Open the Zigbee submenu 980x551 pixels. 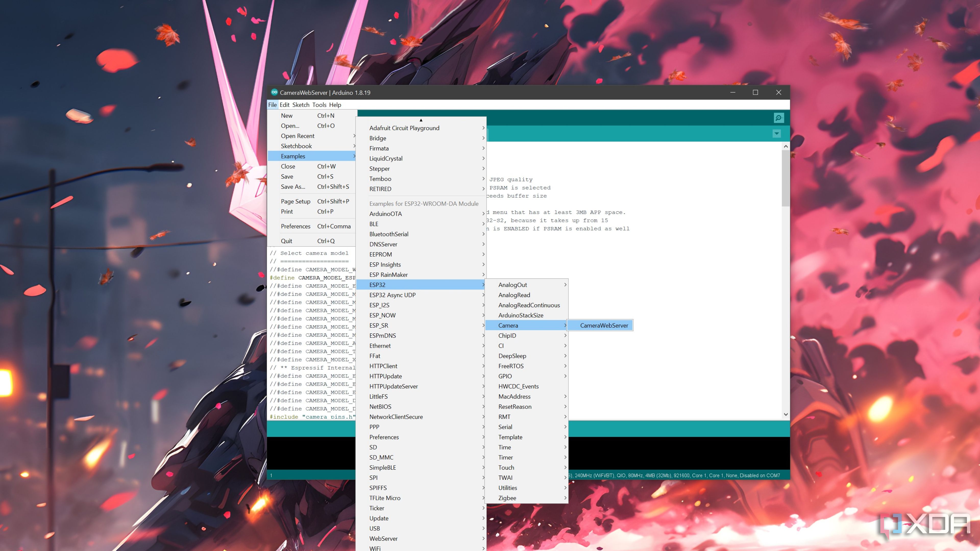527,498
